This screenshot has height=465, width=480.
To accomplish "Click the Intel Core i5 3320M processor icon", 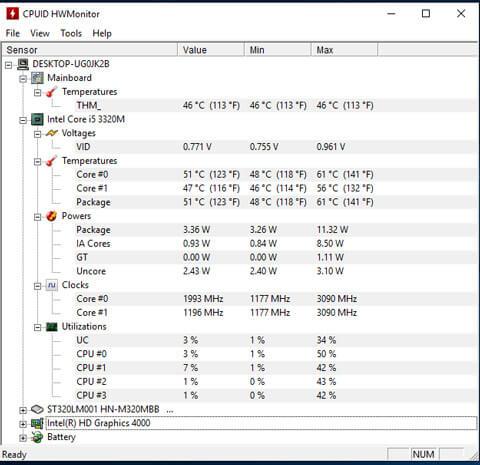I will [x=37, y=119].
